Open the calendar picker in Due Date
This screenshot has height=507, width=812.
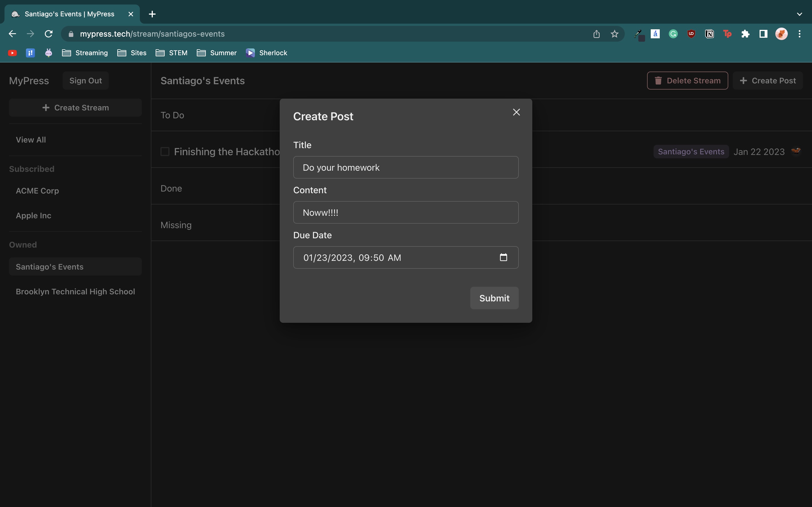click(x=503, y=257)
